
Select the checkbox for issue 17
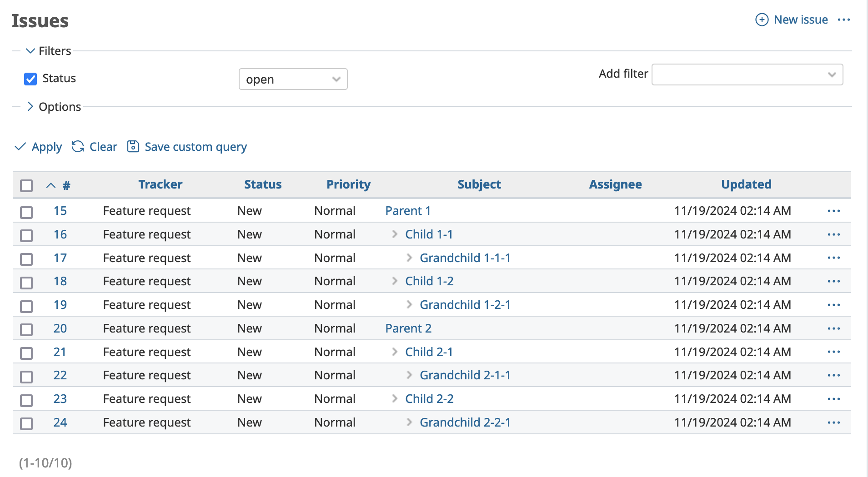pos(26,259)
